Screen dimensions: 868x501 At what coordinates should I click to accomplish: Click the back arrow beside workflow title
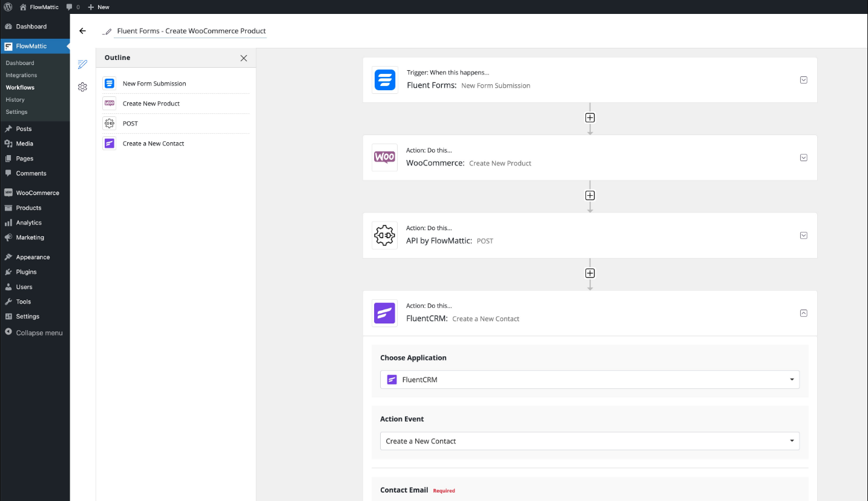(x=83, y=31)
